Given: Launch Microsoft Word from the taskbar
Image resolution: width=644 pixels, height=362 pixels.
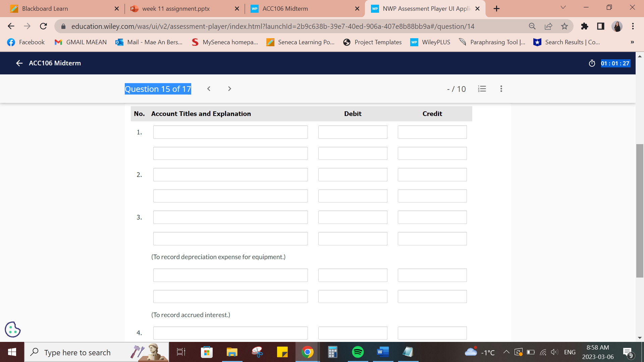Looking at the screenshot, I should point(383,352).
